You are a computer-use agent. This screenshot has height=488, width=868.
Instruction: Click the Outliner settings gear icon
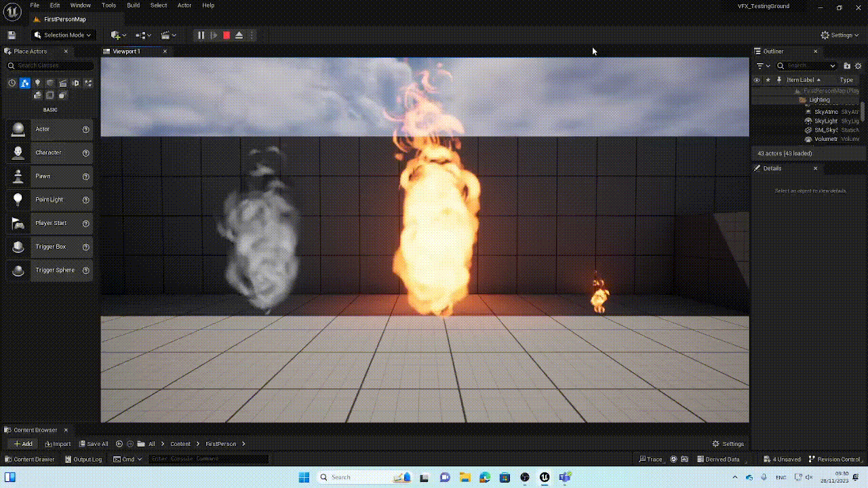click(859, 66)
